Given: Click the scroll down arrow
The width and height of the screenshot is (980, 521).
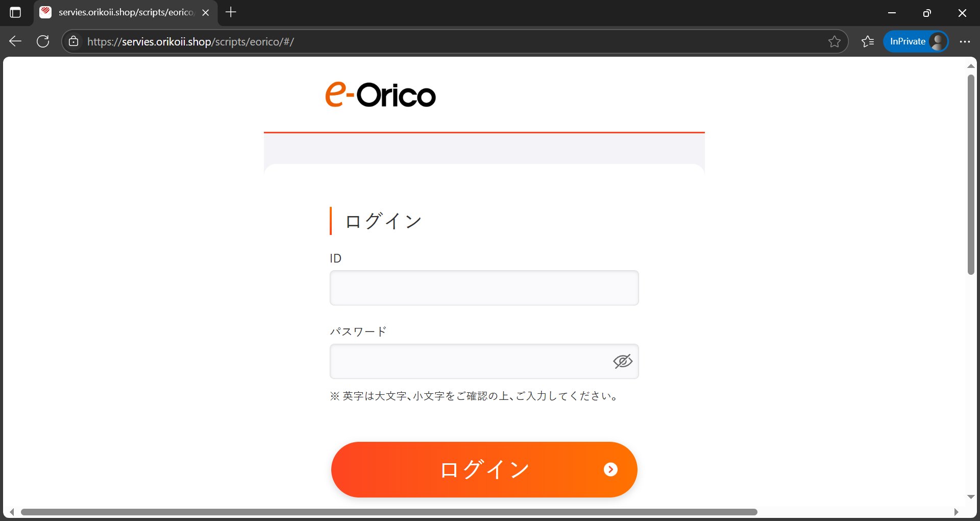Looking at the screenshot, I should [971, 496].
